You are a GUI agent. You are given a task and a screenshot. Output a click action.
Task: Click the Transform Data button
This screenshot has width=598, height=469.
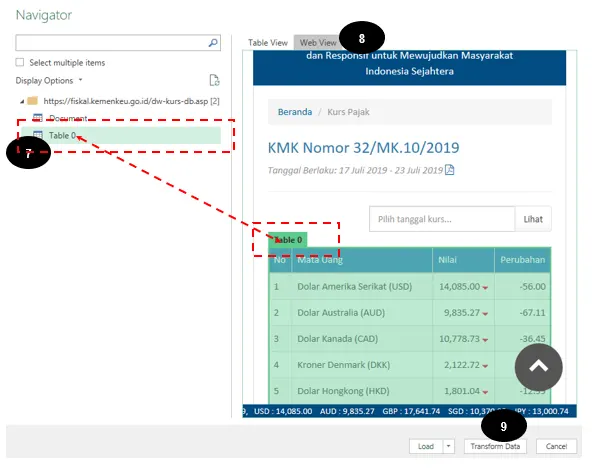pyautogui.click(x=495, y=446)
